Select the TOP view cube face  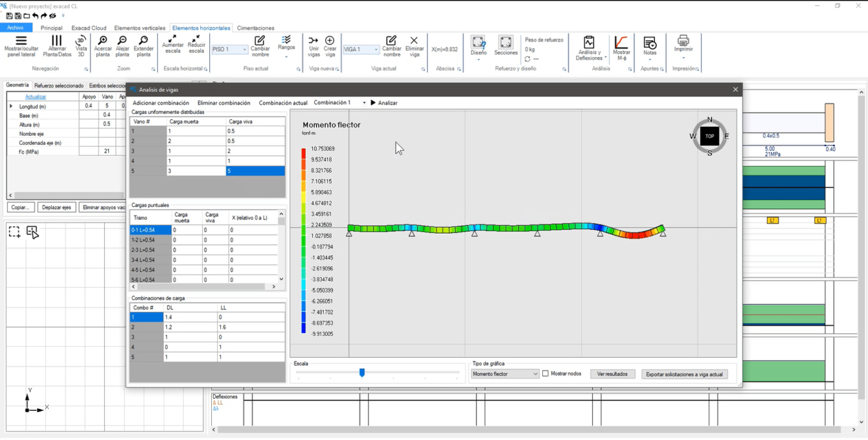click(x=709, y=136)
